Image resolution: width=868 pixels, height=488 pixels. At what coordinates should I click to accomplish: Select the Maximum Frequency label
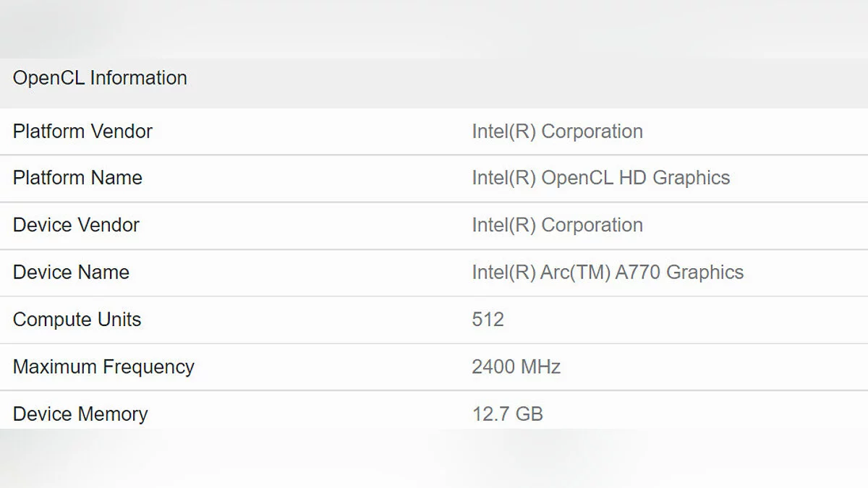point(103,367)
